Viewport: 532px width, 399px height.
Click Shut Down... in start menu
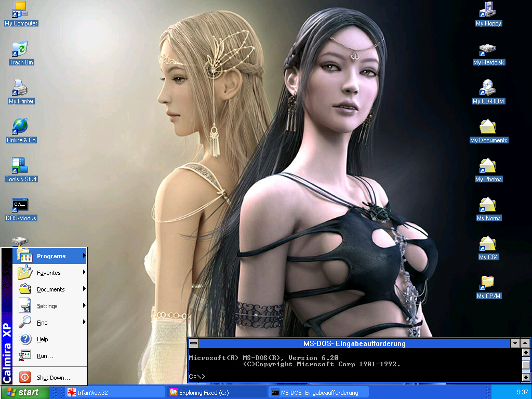click(53, 378)
